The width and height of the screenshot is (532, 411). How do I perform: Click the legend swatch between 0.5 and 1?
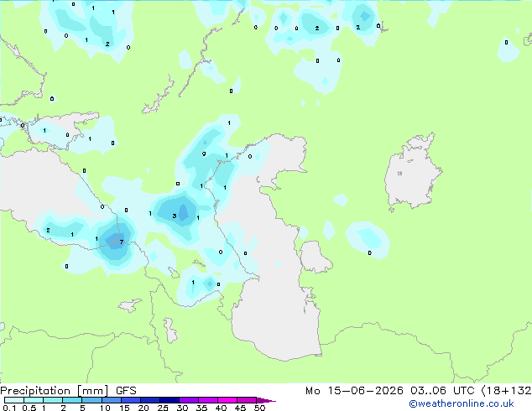coord(34,400)
